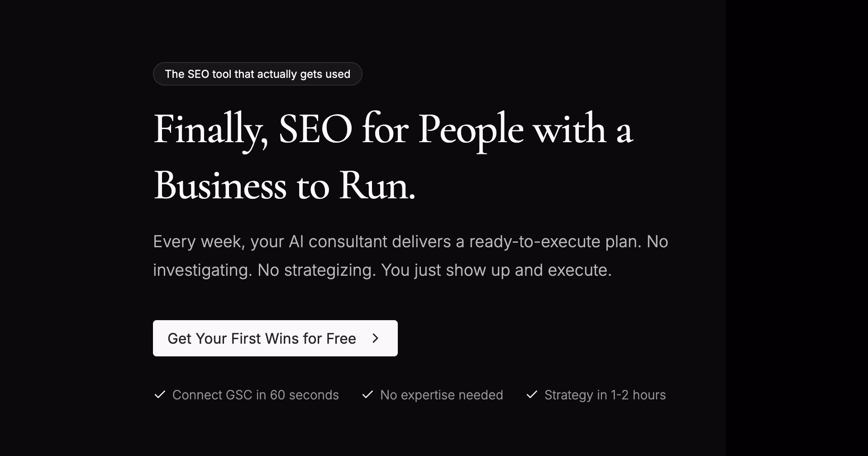
Task: Click the word "Run." in the headline
Action: tap(377, 186)
